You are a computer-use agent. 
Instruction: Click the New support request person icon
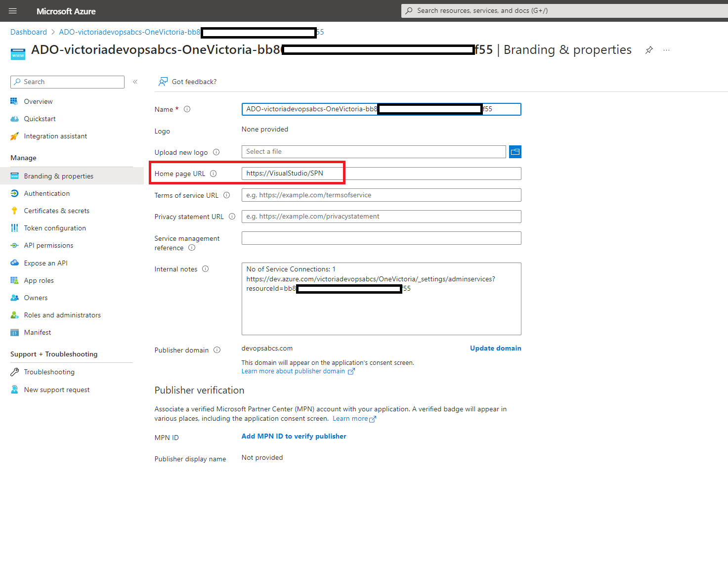pos(14,390)
